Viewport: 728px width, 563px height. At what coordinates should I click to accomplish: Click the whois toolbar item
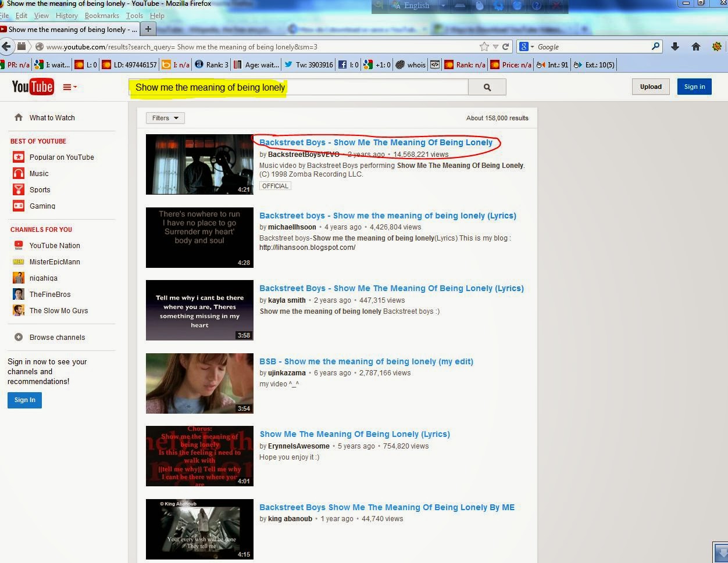(x=411, y=64)
